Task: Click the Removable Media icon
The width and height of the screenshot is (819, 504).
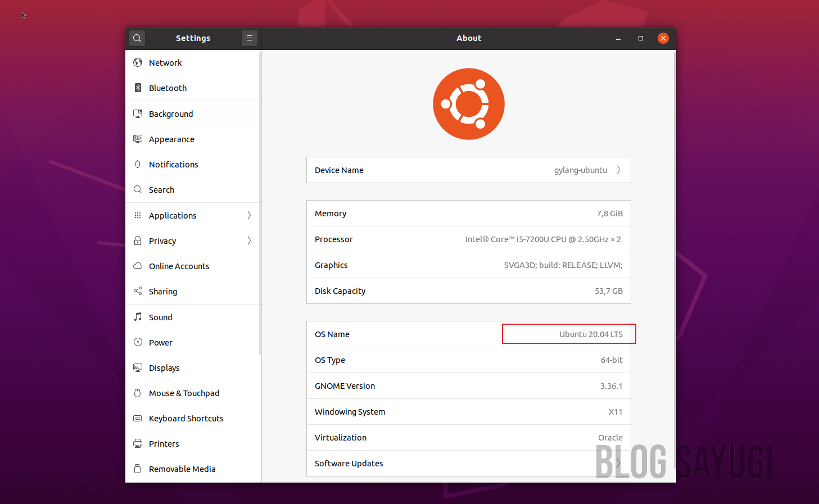Action: pos(138,469)
